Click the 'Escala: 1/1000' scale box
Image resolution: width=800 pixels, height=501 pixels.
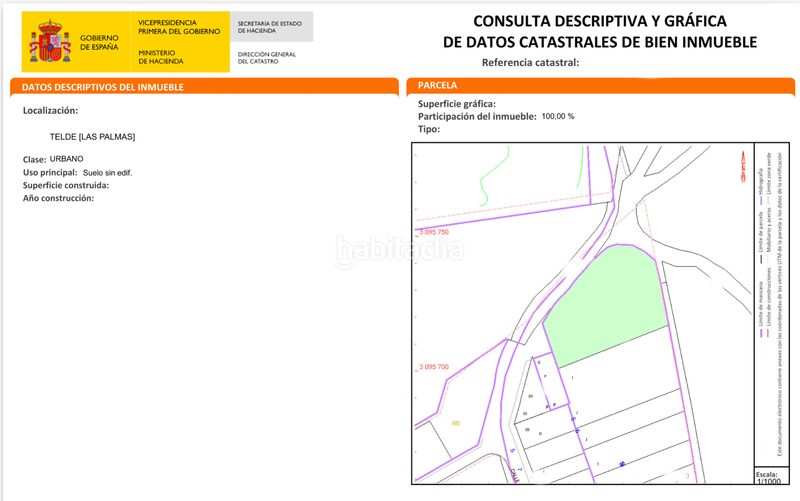(x=771, y=475)
